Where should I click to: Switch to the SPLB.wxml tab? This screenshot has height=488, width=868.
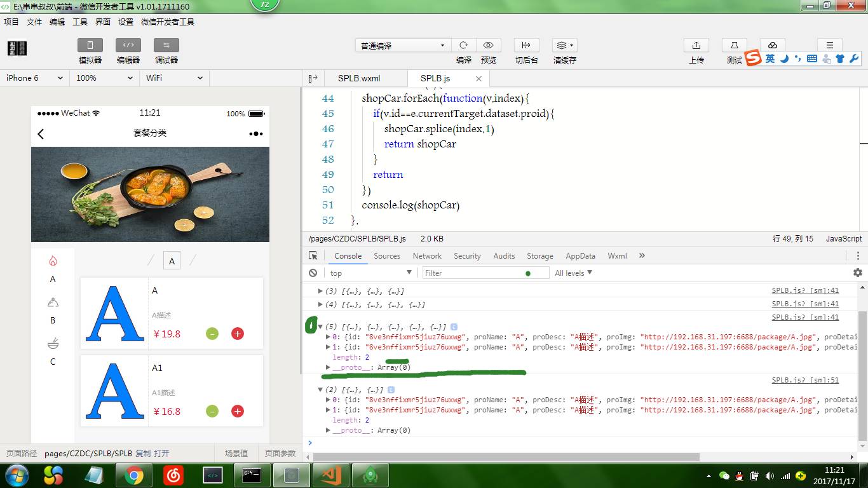[359, 78]
